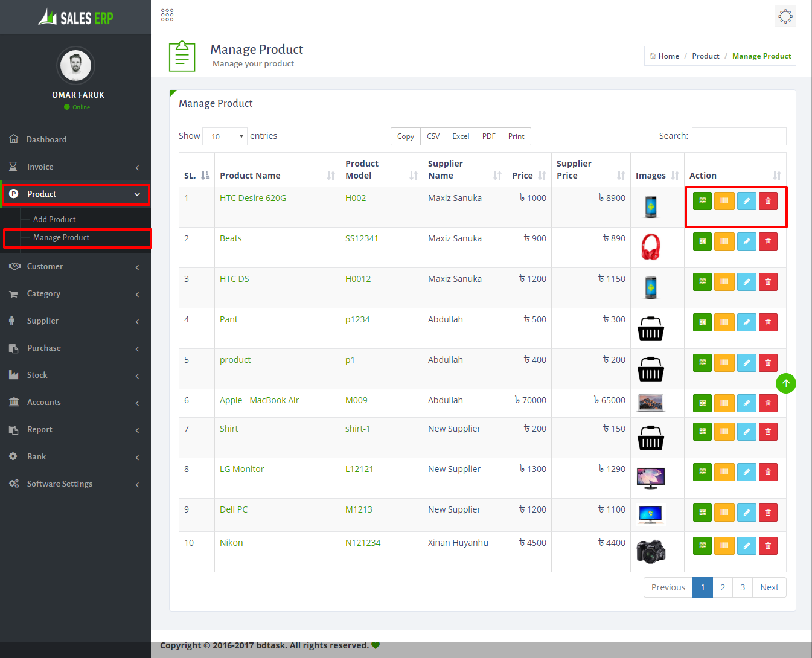This screenshot has height=658, width=812.
Task: Click into the Search input field
Action: coord(739,136)
